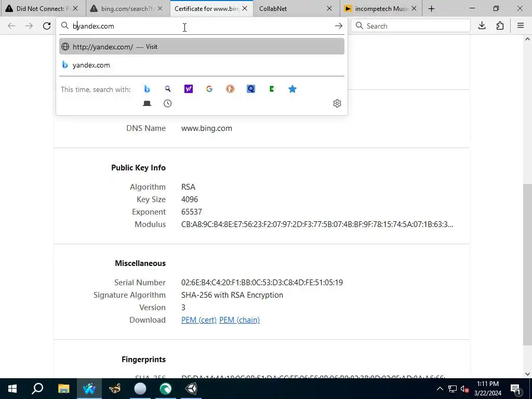532x399 pixels.
Task: Open File Explorer from the taskbar
Action: [63, 389]
